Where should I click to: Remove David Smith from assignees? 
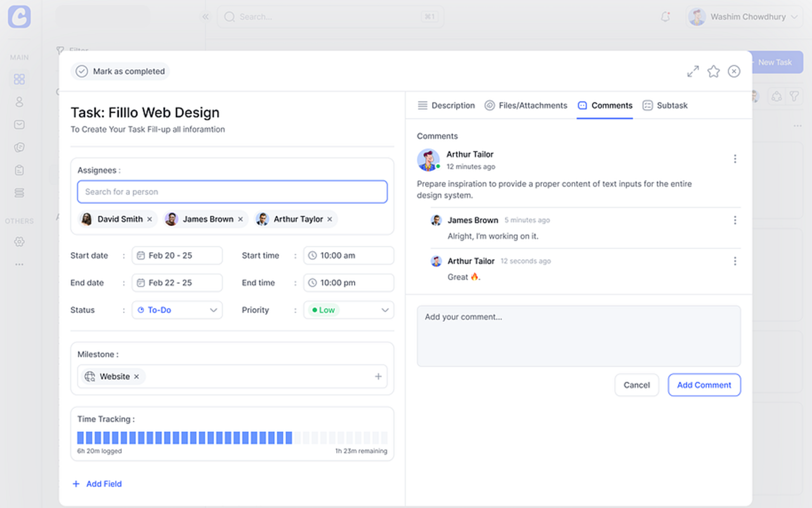pyautogui.click(x=150, y=219)
